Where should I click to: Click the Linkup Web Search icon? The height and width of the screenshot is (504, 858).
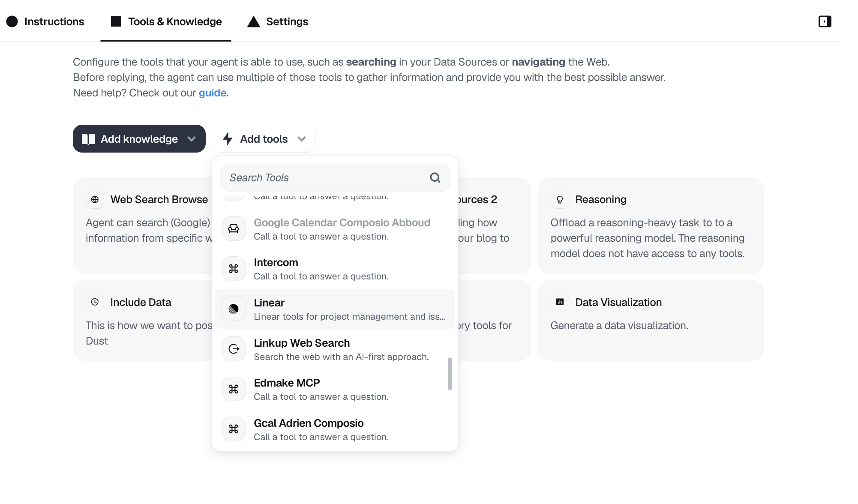point(234,349)
